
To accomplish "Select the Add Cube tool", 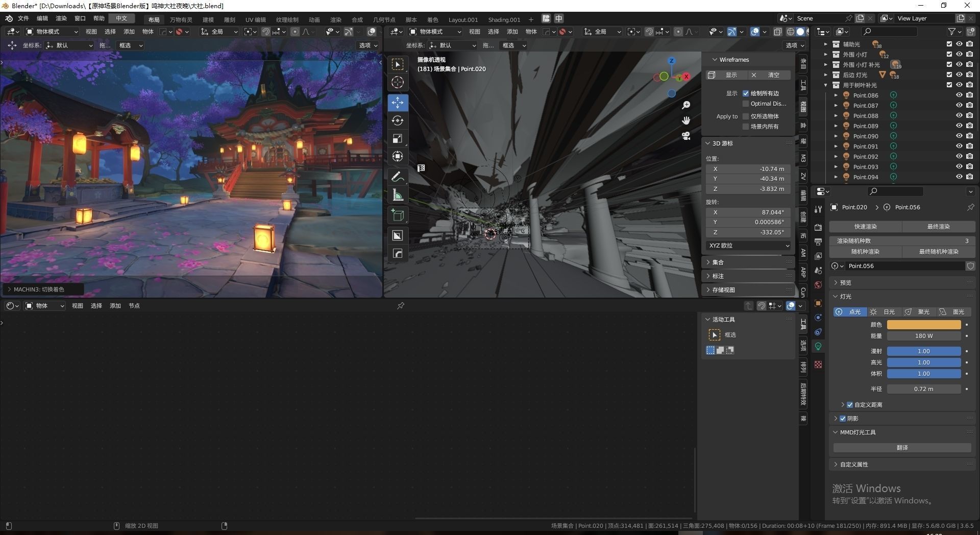I will [x=398, y=215].
